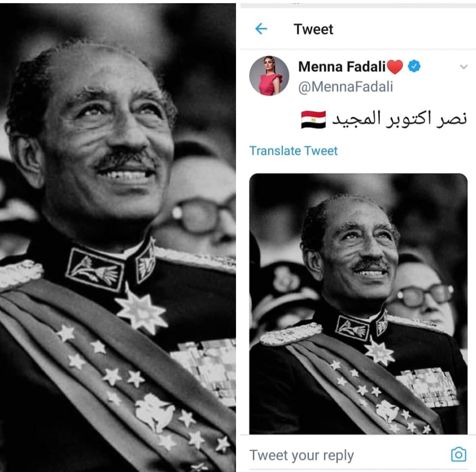Go back using the blue arrow icon

[x=261, y=29]
